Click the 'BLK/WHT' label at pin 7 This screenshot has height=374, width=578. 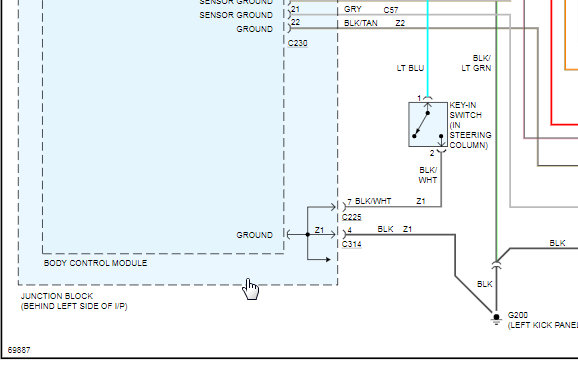[373, 201]
